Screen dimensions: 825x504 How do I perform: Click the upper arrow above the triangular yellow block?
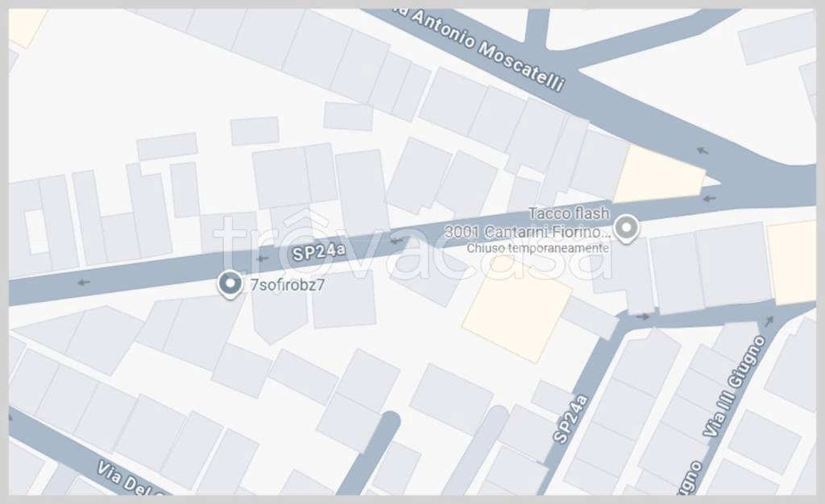point(703,151)
